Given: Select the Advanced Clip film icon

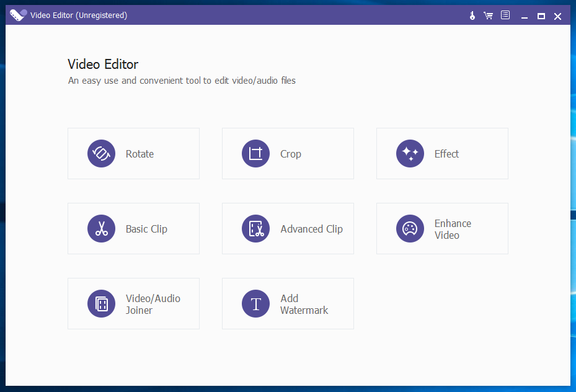Looking at the screenshot, I should (x=255, y=228).
